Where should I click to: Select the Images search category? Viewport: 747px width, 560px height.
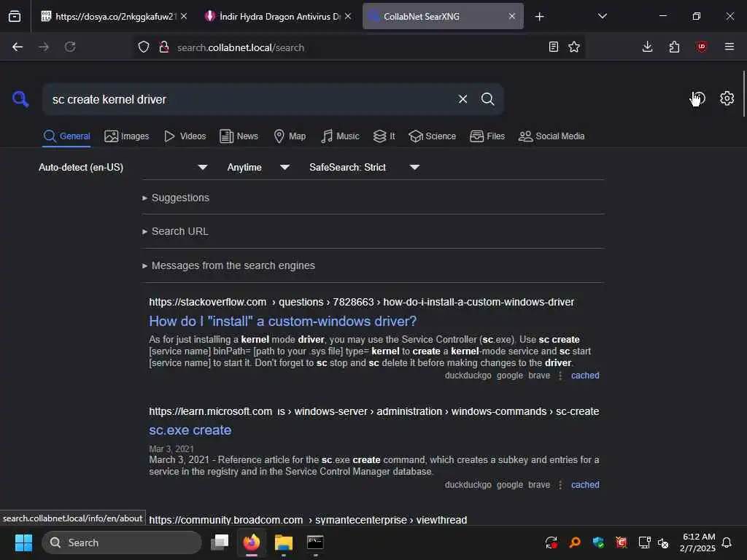pos(127,136)
